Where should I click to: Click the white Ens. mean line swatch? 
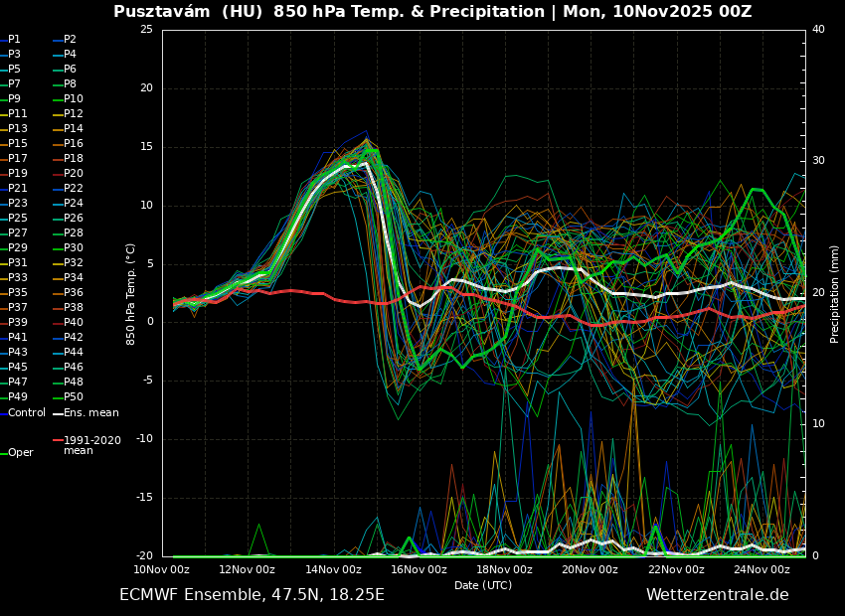click(58, 413)
